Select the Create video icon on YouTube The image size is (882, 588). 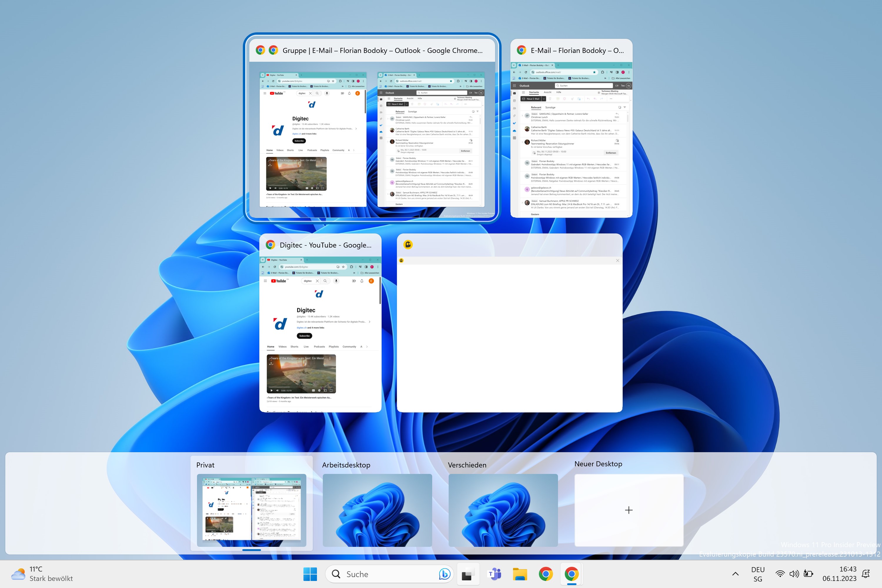pyautogui.click(x=354, y=280)
